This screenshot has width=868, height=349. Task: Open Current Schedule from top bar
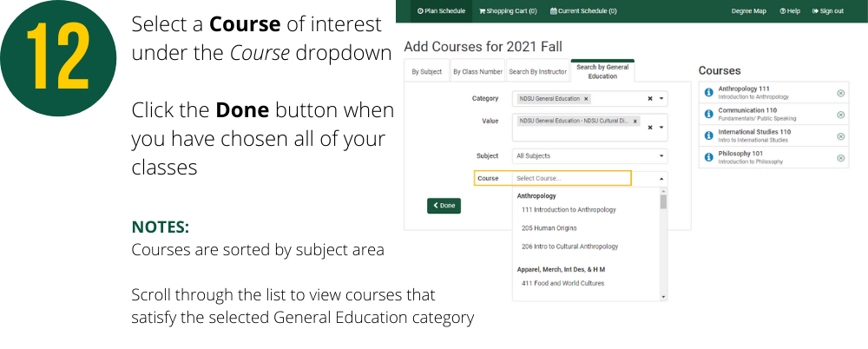[x=583, y=11]
